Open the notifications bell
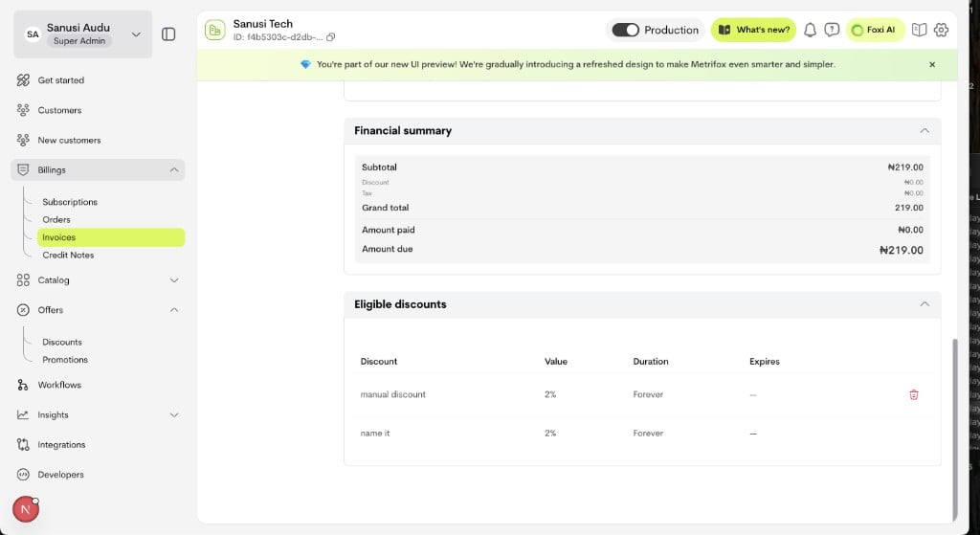The image size is (980, 535). (810, 30)
